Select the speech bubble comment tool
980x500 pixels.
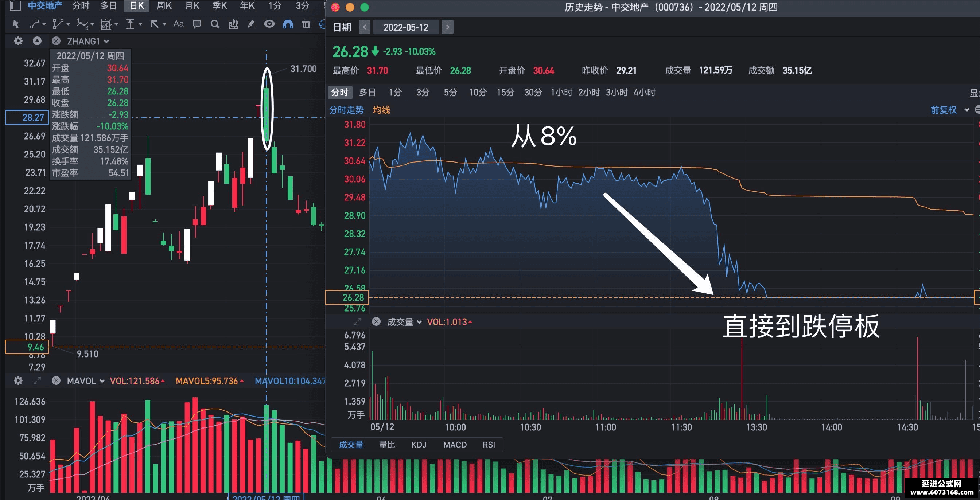point(197,25)
